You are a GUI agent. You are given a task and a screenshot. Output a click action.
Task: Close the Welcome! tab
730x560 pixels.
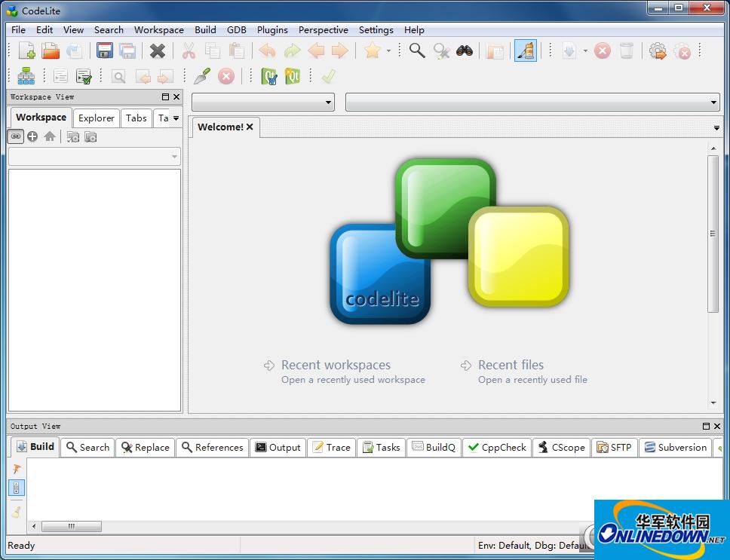click(250, 127)
